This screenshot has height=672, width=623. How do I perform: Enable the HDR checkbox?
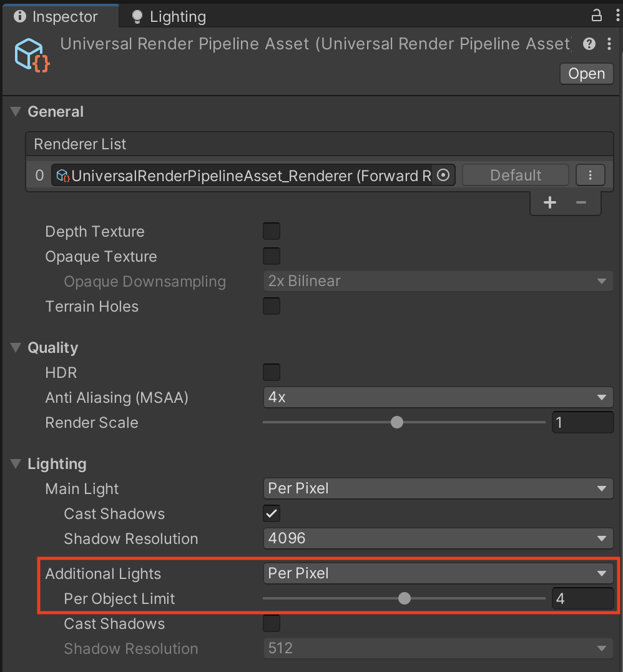(x=272, y=372)
